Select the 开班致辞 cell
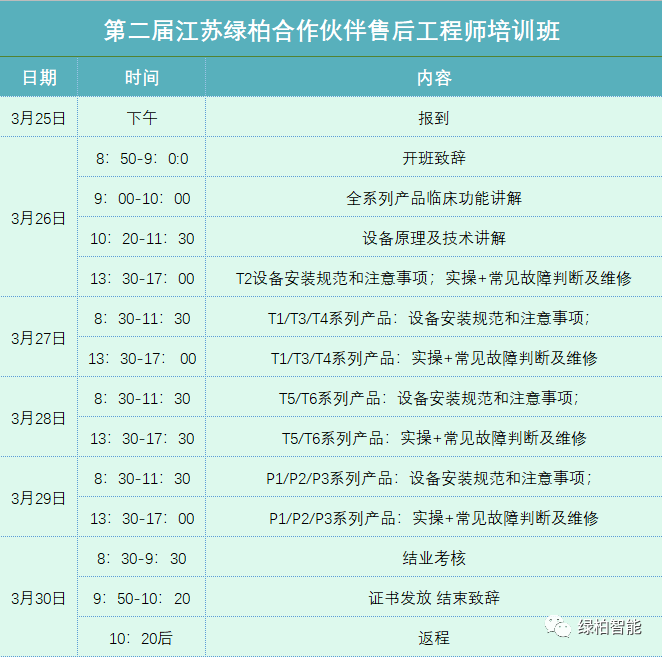The height and width of the screenshot is (657, 662). 433,158
